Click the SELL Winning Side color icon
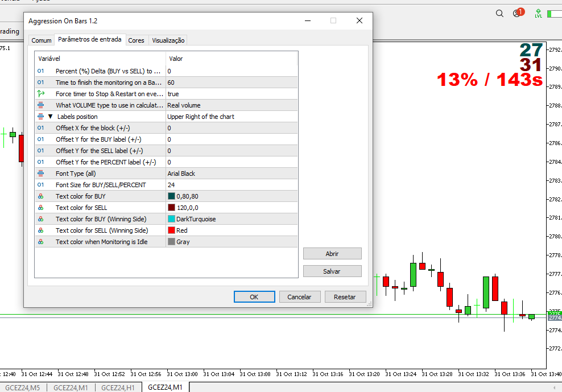The width and height of the screenshot is (562, 392). click(x=40, y=230)
